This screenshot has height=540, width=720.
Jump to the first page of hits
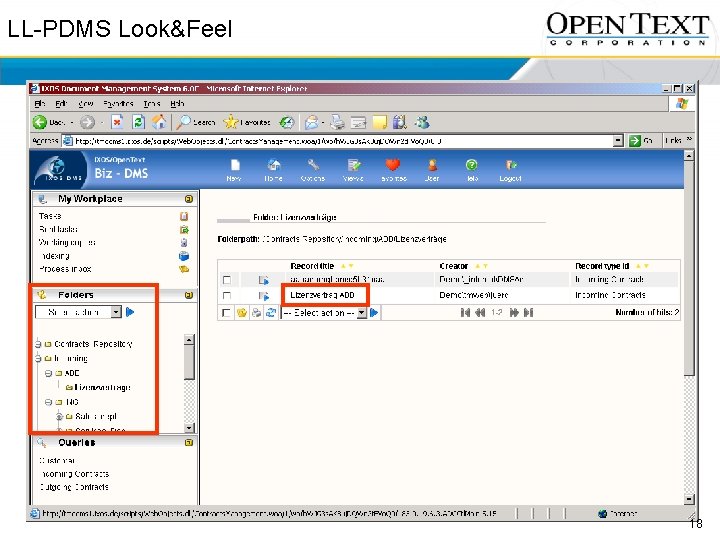[x=465, y=313]
